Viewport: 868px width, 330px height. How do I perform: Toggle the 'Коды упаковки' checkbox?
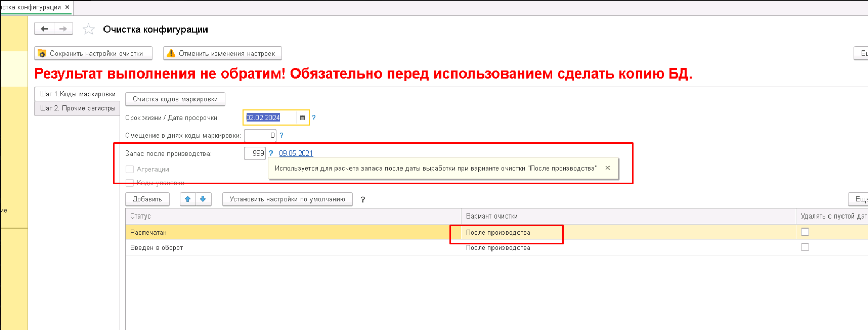[130, 183]
